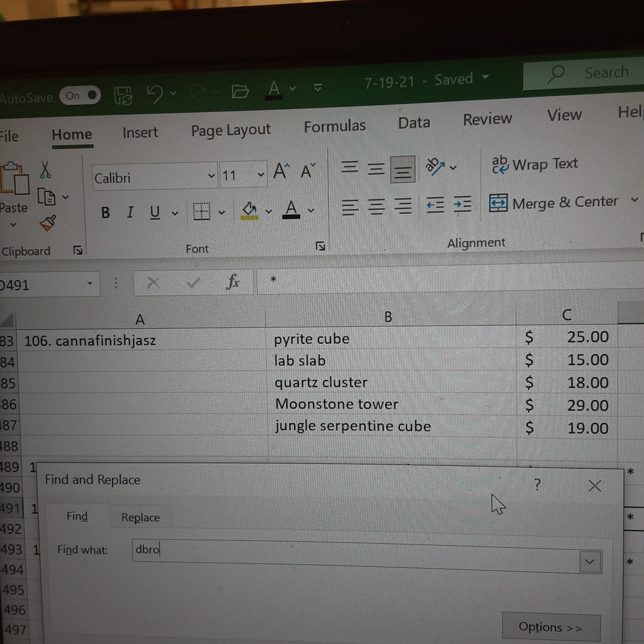Viewport: 644px width, 644px height.
Task: Open the File tab
Action: click(x=9, y=136)
